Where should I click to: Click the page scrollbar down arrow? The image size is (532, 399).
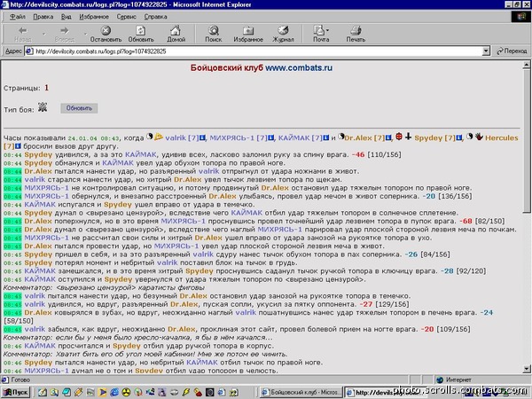pos(527,369)
